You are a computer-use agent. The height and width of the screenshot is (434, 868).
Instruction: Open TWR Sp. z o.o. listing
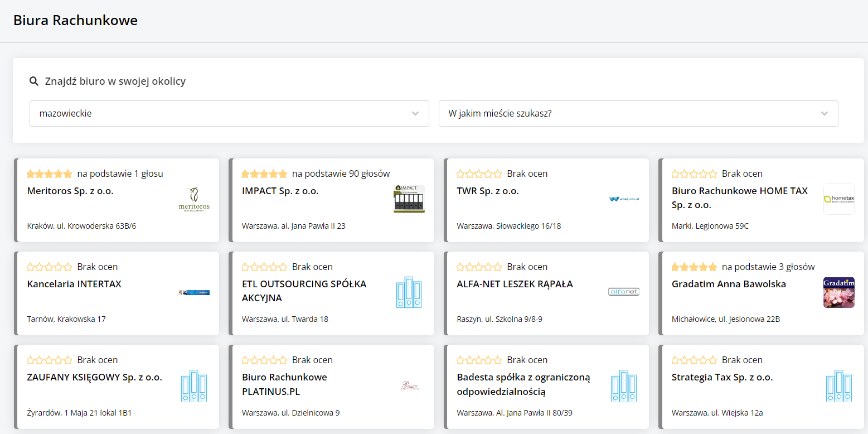487,191
